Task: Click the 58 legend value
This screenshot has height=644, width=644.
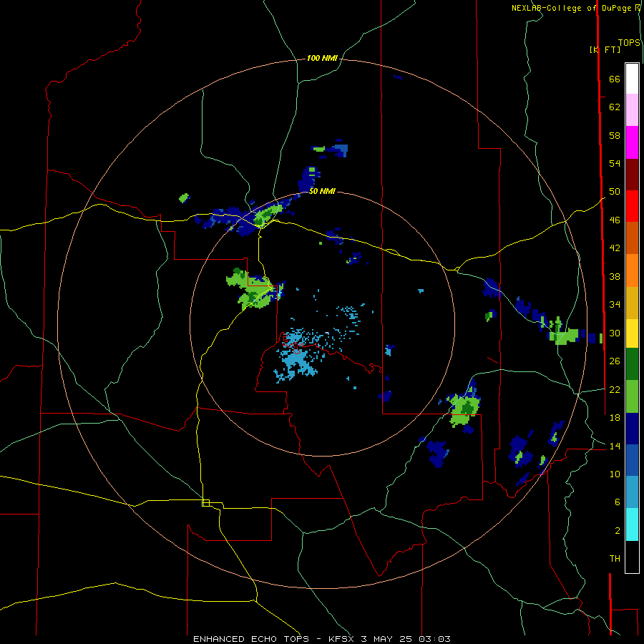Action: pyautogui.click(x=615, y=135)
